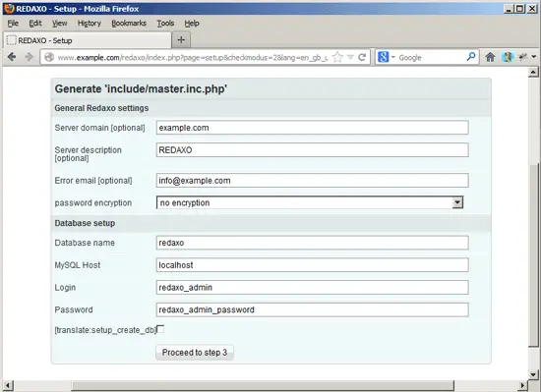Screen dimensions: 541x392
Task: Focus the Google search box
Action: (431, 58)
